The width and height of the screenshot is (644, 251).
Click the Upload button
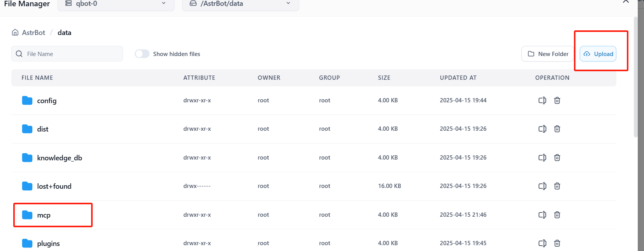(x=598, y=54)
